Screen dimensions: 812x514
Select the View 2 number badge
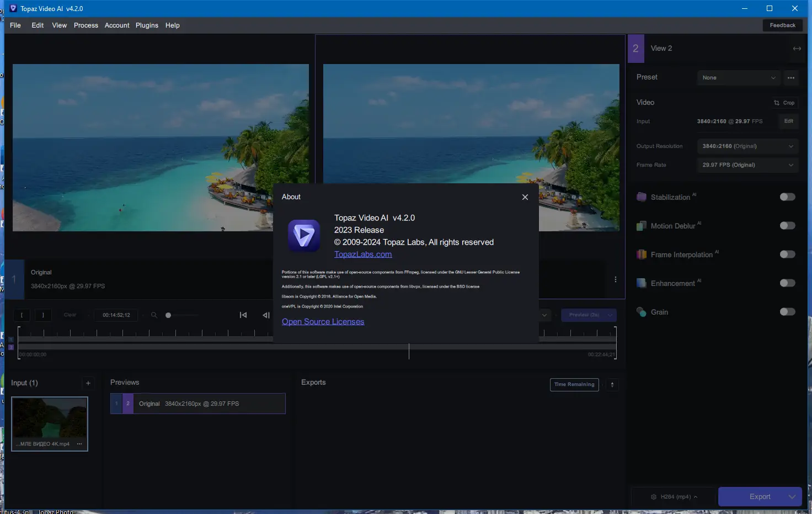[635, 49]
